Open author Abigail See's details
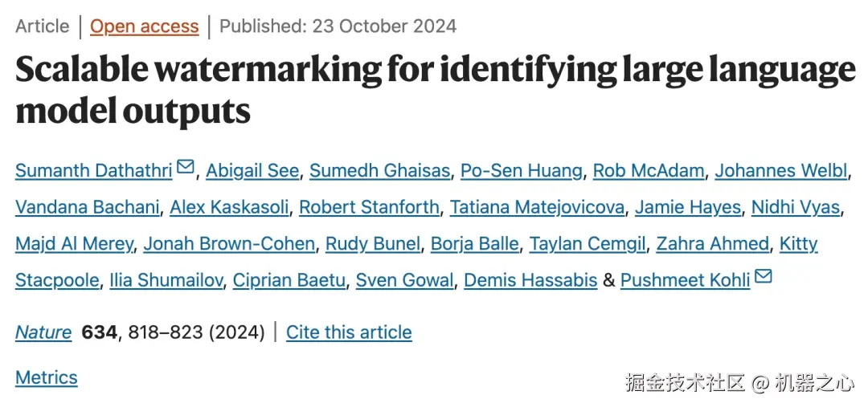This screenshot has height=407, width=868. pos(252,170)
